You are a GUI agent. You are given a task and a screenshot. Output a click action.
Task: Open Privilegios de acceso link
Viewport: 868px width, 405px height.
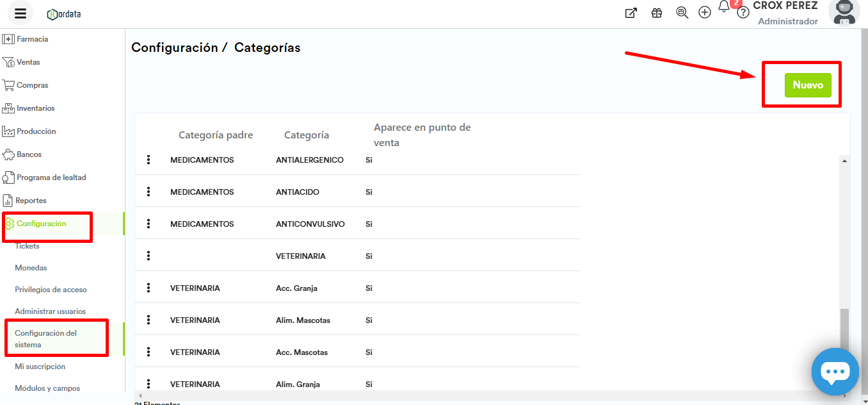[x=51, y=290]
